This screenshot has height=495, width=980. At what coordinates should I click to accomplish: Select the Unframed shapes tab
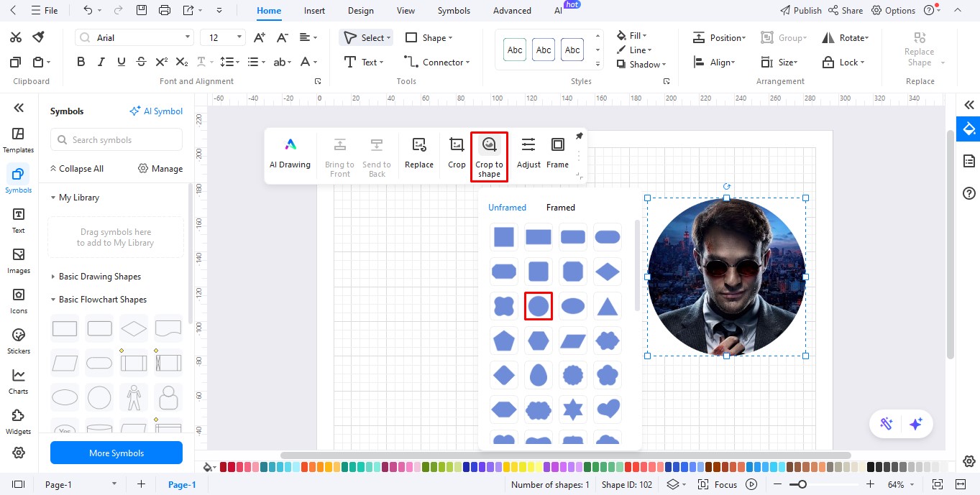coord(507,208)
